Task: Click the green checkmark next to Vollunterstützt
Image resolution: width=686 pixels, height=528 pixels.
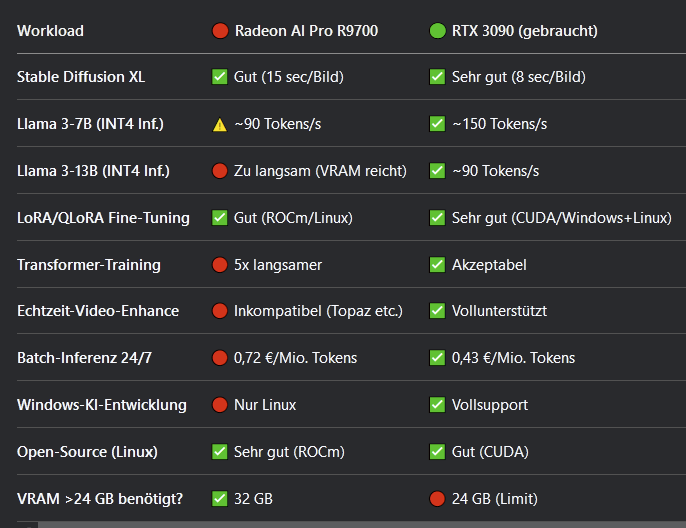Action: tap(437, 311)
